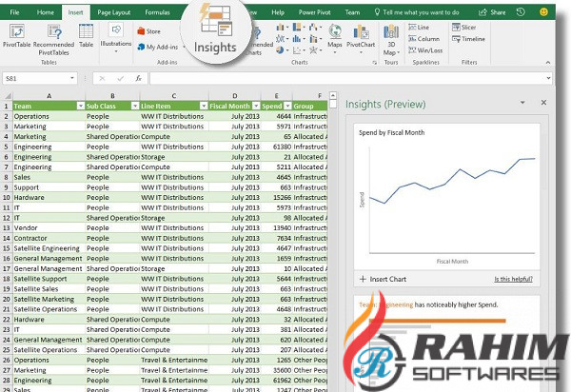Image resolution: width=571 pixels, height=392 pixels.
Task: Switch to the Formulas tab
Action: pyautogui.click(x=157, y=12)
